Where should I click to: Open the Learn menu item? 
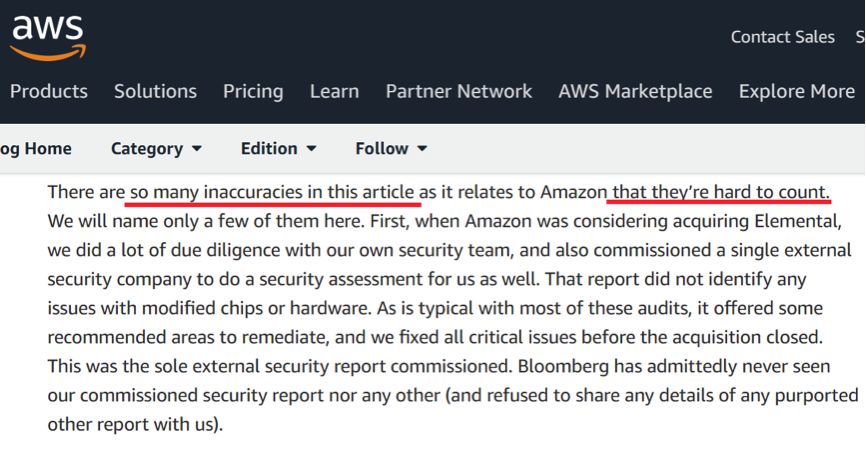(x=334, y=91)
